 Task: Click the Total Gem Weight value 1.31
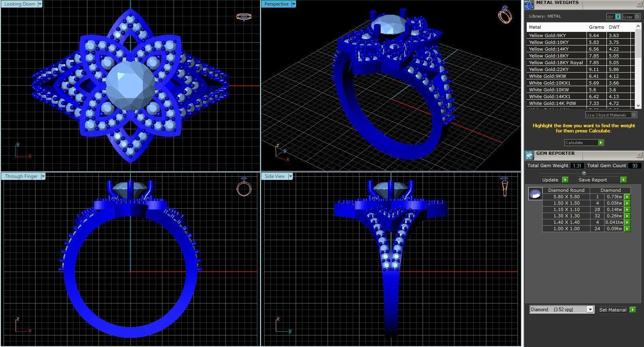coord(577,166)
